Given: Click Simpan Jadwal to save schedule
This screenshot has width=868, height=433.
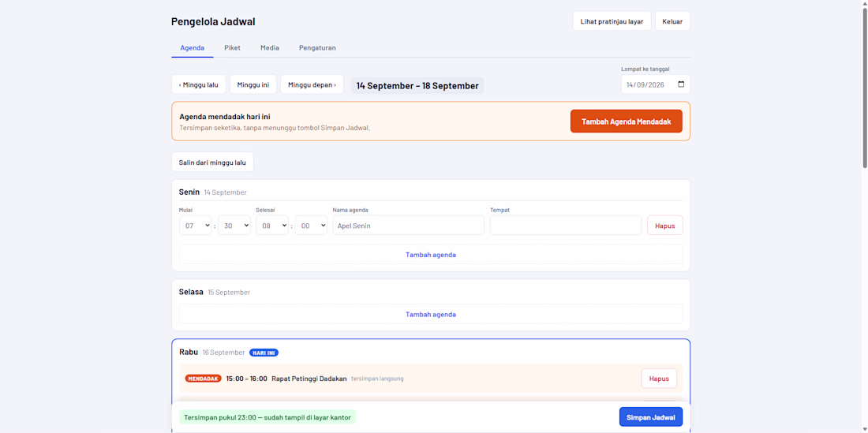Looking at the screenshot, I should pyautogui.click(x=650, y=417).
